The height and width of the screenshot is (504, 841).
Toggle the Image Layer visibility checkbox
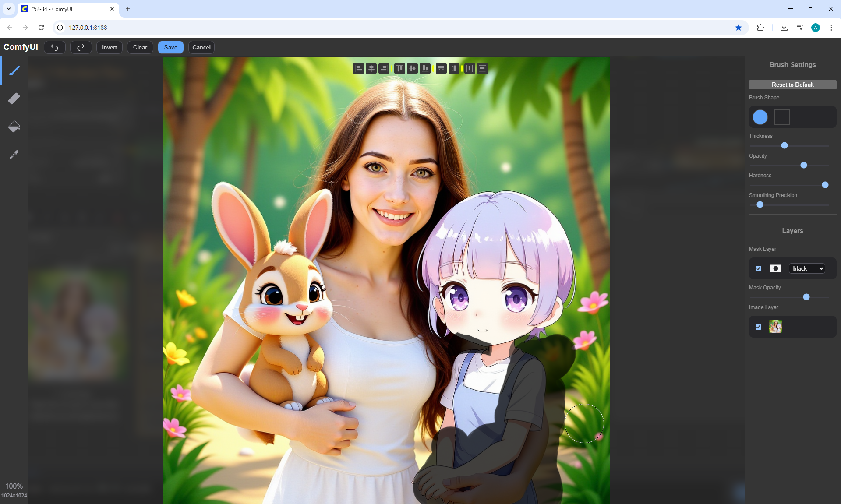click(x=759, y=327)
